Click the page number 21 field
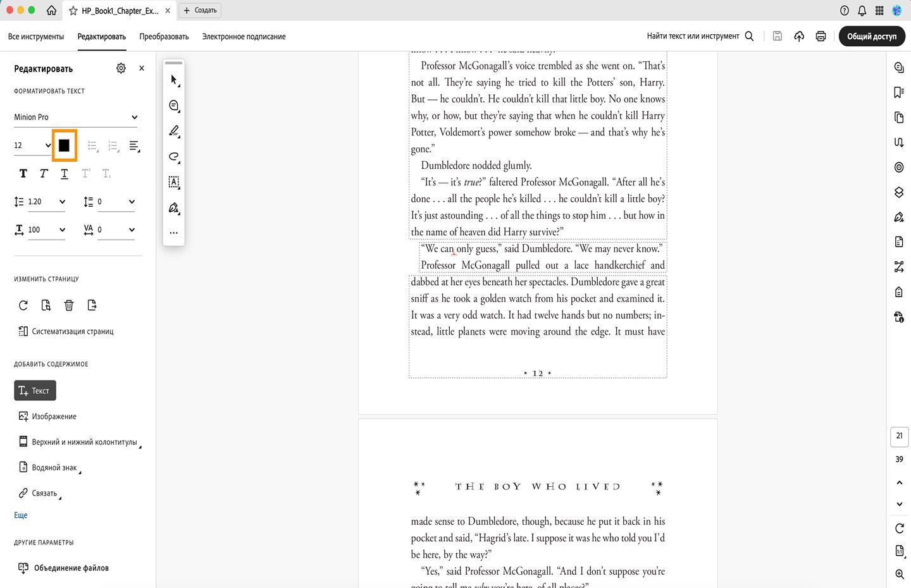 [x=900, y=436]
